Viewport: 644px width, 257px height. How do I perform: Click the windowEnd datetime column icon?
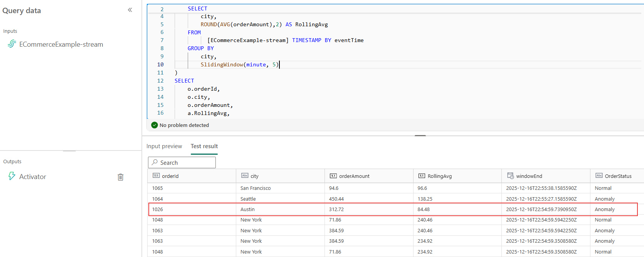(x=510, y=176)
